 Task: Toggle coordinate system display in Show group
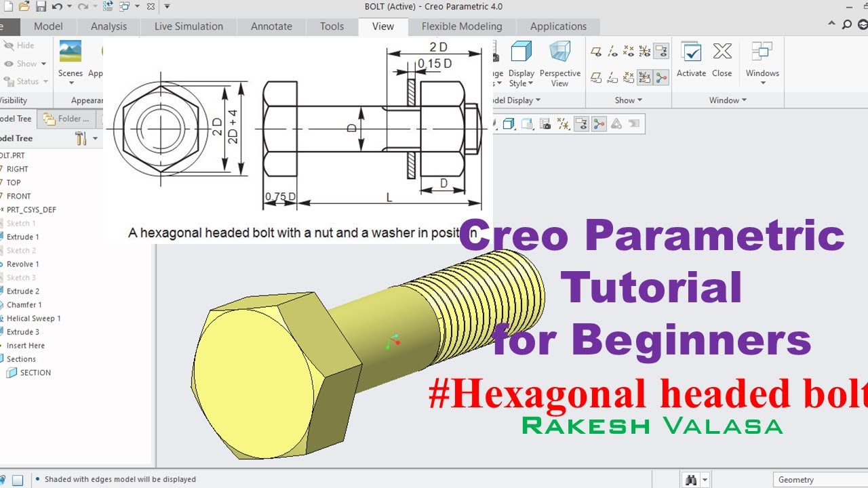(x=645, y=52)
